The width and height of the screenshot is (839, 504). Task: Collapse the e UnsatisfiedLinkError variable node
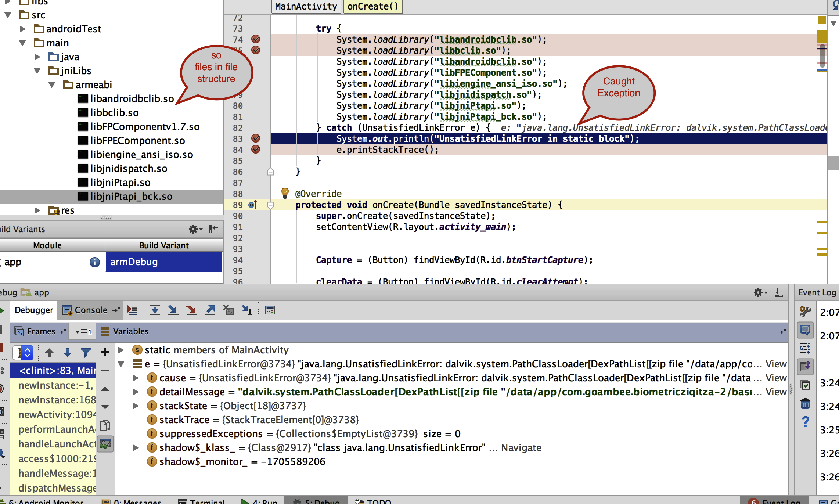coord(121,364)
